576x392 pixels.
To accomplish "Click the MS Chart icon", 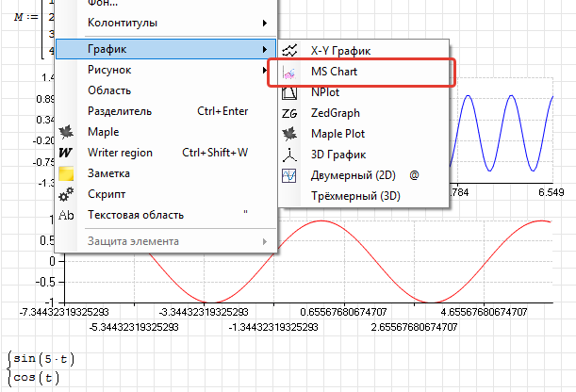I will tap(290, 72).
